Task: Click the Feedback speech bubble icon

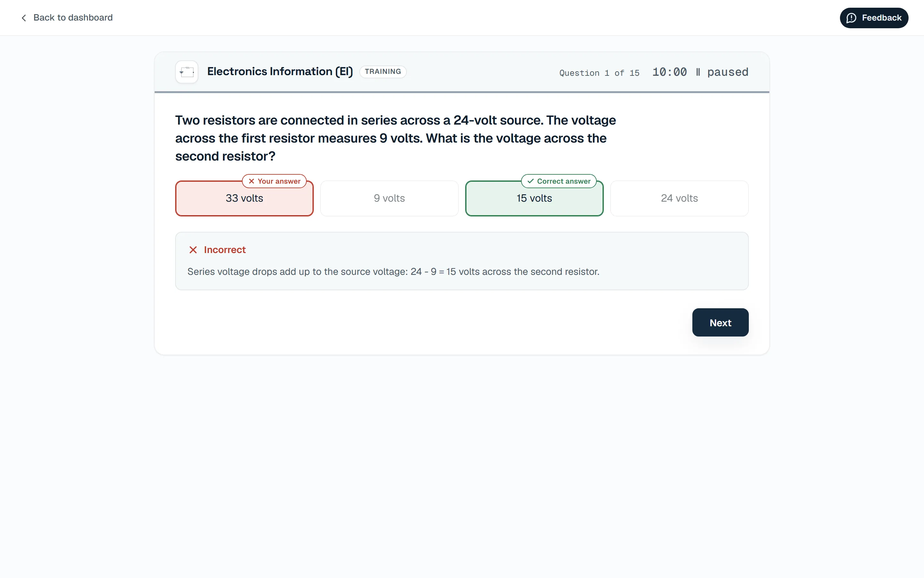Action: (851, 18)
